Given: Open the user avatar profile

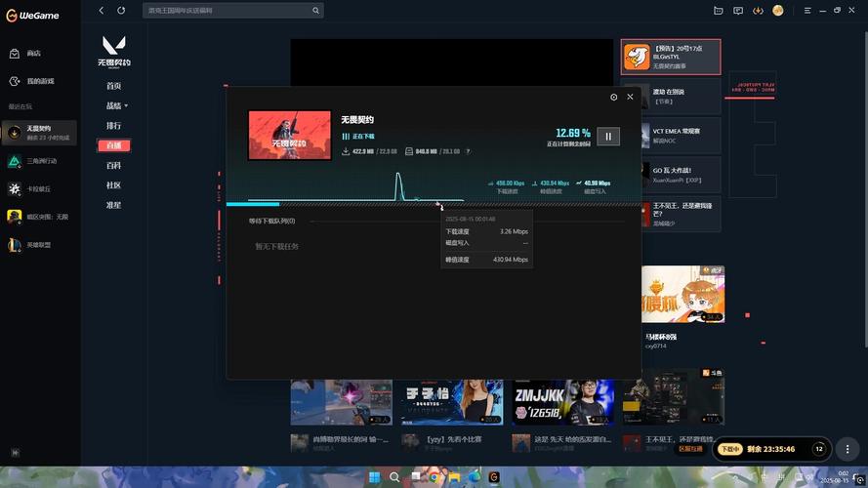Looking at the screenshot, I should pyautogui.click(x=778, y=11).
